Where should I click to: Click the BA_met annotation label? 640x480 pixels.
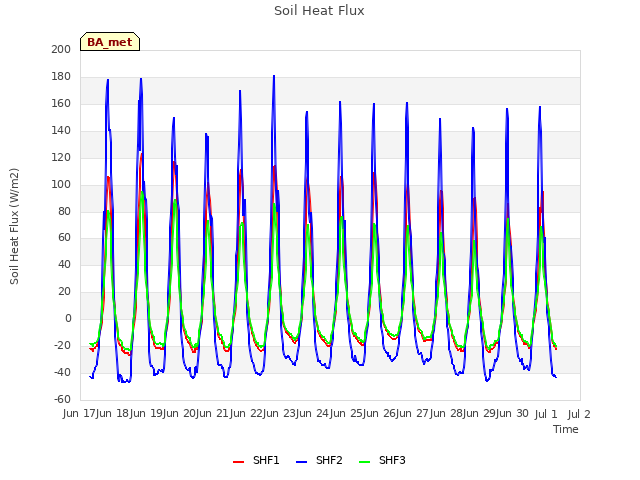click(110, 42)
